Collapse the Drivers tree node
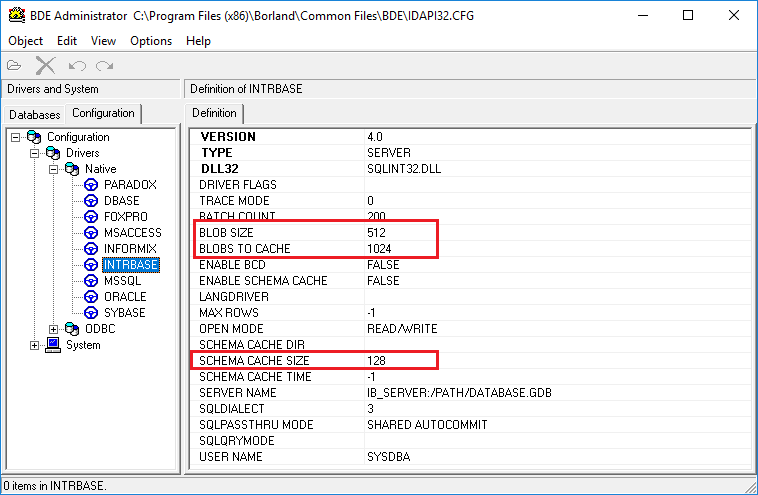Viewport: 758px width, 495px height. pos(34,153)
